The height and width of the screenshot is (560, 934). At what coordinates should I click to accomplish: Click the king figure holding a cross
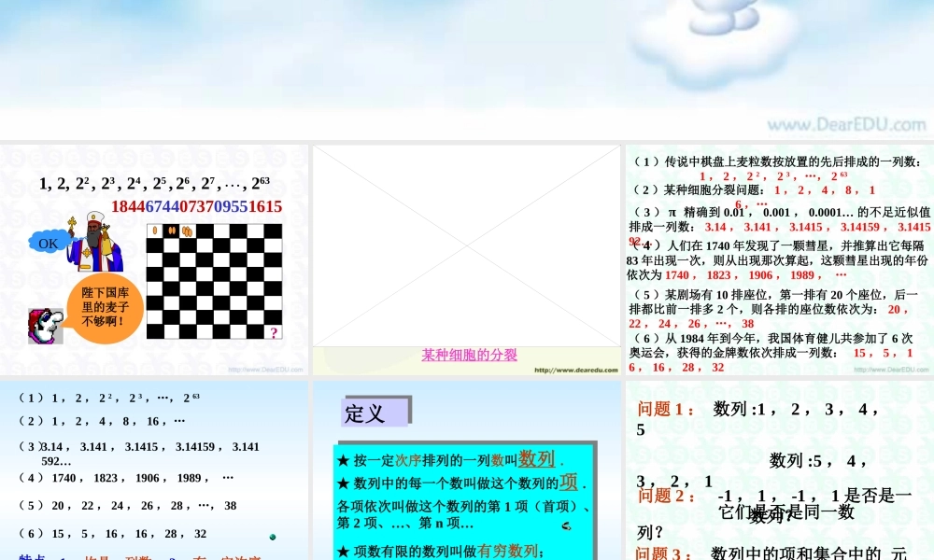click(x=94, y=243)
